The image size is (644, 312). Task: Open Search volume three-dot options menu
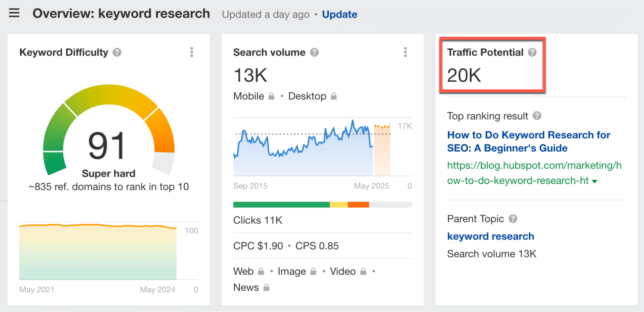tap(405, 52)
